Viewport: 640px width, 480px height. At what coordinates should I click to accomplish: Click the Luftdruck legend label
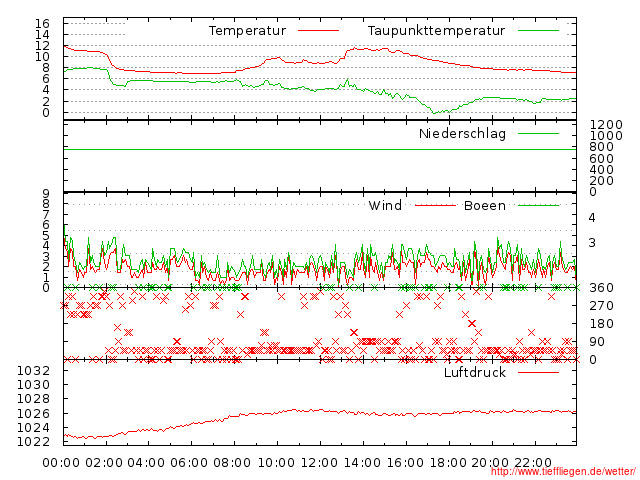click(475, 373)
